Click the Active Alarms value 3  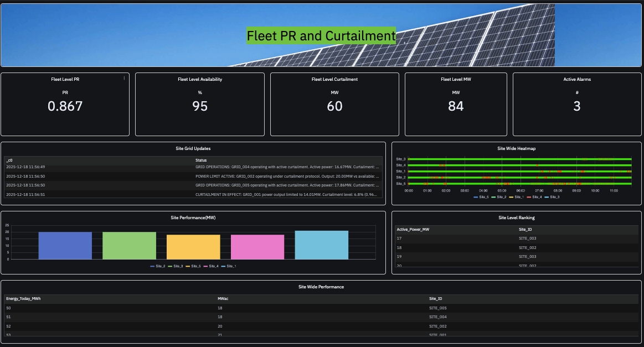576,106
